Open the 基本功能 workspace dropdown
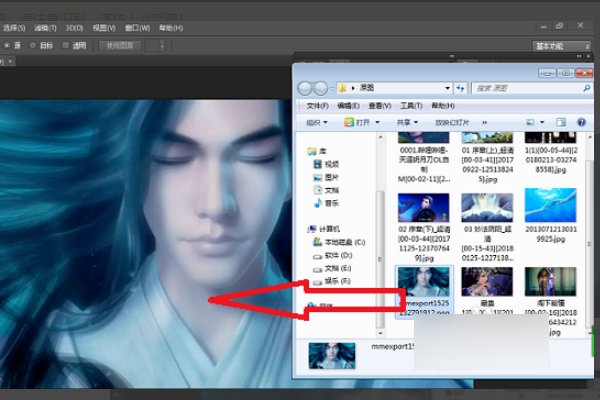 point(561,46)
